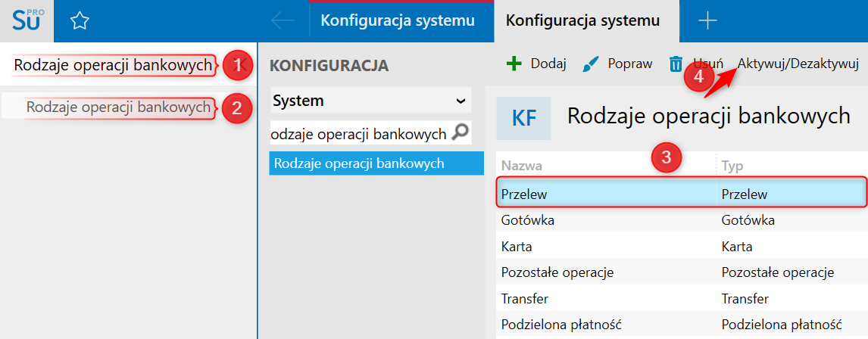The width and height of the screenshot is (868, 339).
Task: Expand the System dropdown
Action: (370, 101)
